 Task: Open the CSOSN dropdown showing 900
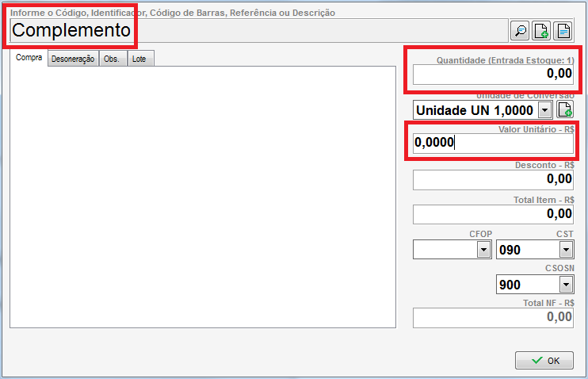pos(565,285)
